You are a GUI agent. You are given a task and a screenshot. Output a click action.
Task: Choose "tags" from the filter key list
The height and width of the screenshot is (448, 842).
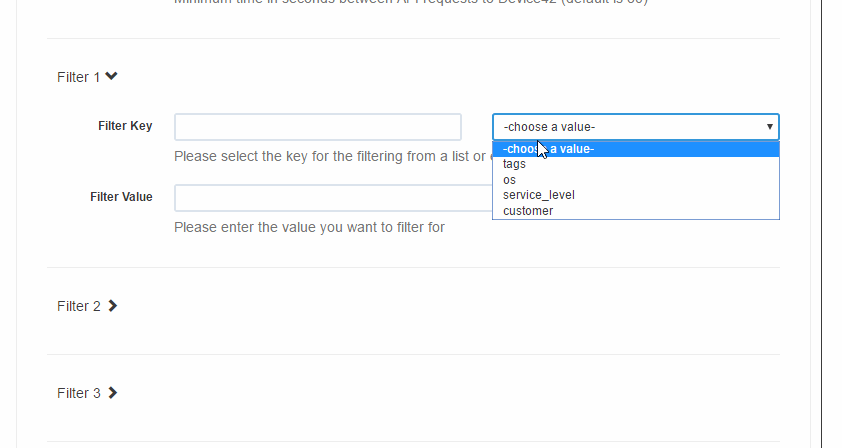coord(636,164)
